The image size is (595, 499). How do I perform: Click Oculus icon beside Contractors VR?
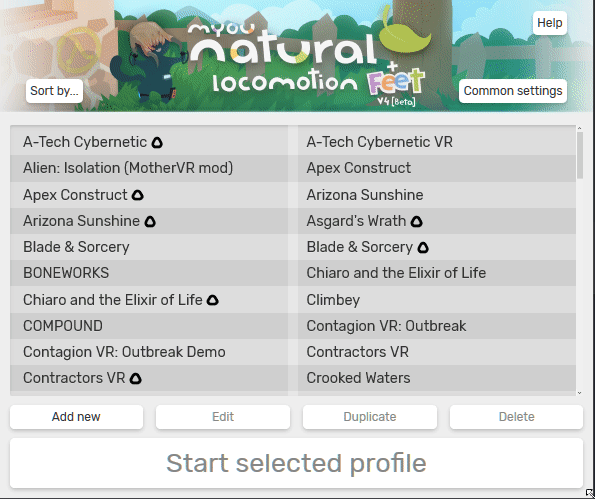135,378
